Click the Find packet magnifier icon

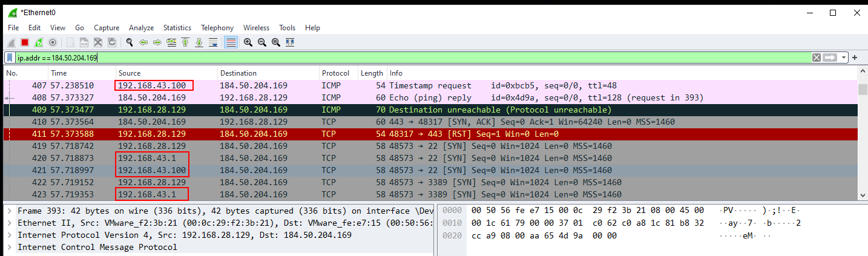pyautogui.click(x=129, y=42)
